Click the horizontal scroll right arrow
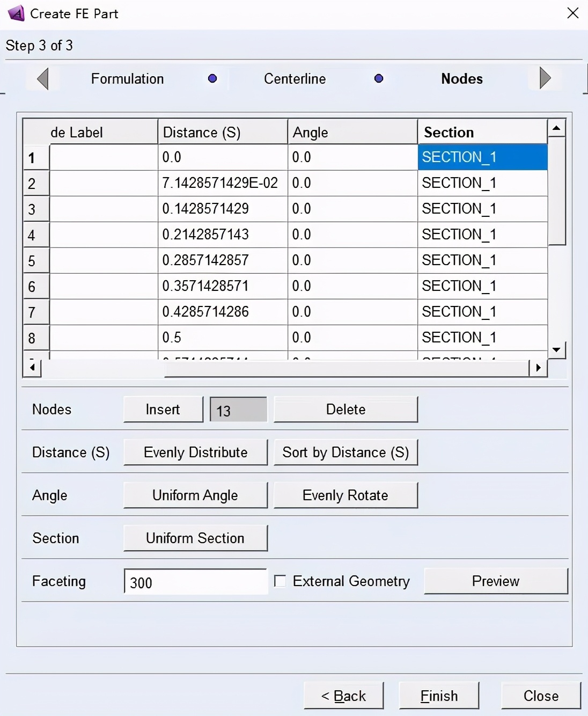Screen dimensions: 588x716 click(538, 368)
